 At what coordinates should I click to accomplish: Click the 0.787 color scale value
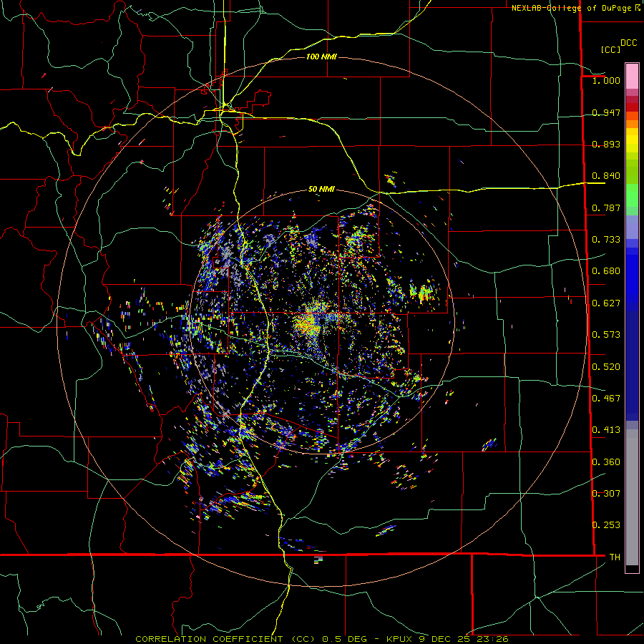[x=606, y=208]
